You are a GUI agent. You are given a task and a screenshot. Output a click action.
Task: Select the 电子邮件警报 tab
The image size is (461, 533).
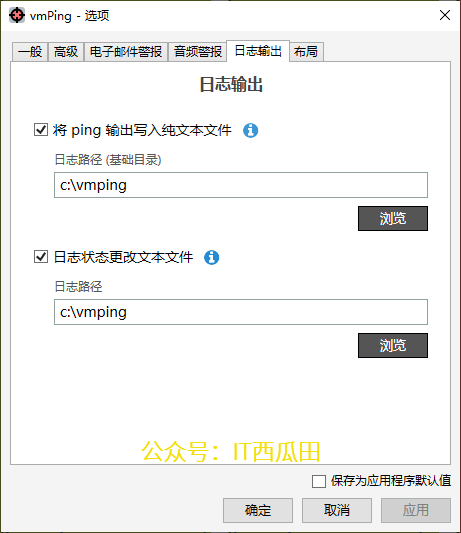tap(126, 52)
